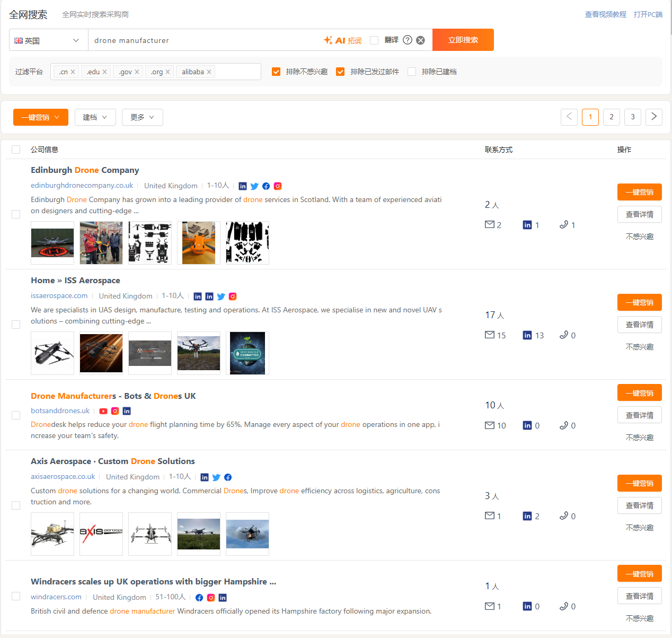Click the translate help question-mark icon
Image resolution: width=672 pixels, height=638 pixels.
408,40
